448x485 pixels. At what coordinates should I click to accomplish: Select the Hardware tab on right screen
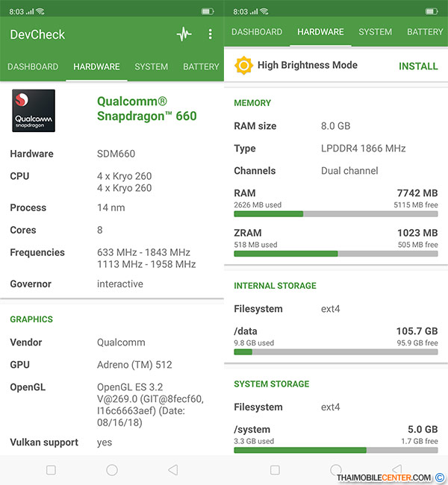(320, 32)
